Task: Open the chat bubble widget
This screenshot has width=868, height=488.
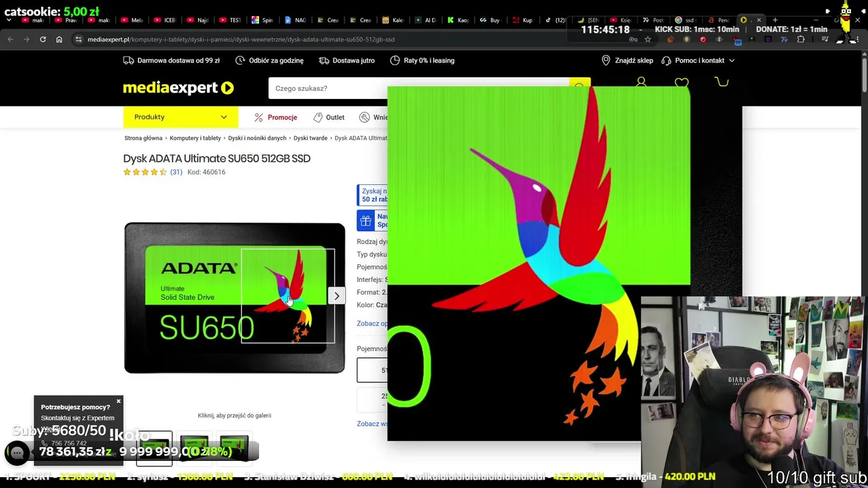Action: [17, 453]
